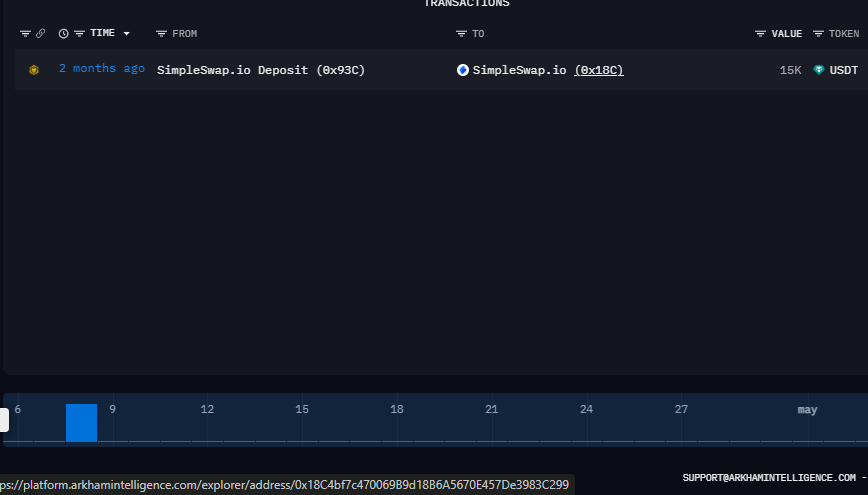Open the TOKEN column filter
The width and height of the screenshot is (868, 495).
[x=818, y=34]
